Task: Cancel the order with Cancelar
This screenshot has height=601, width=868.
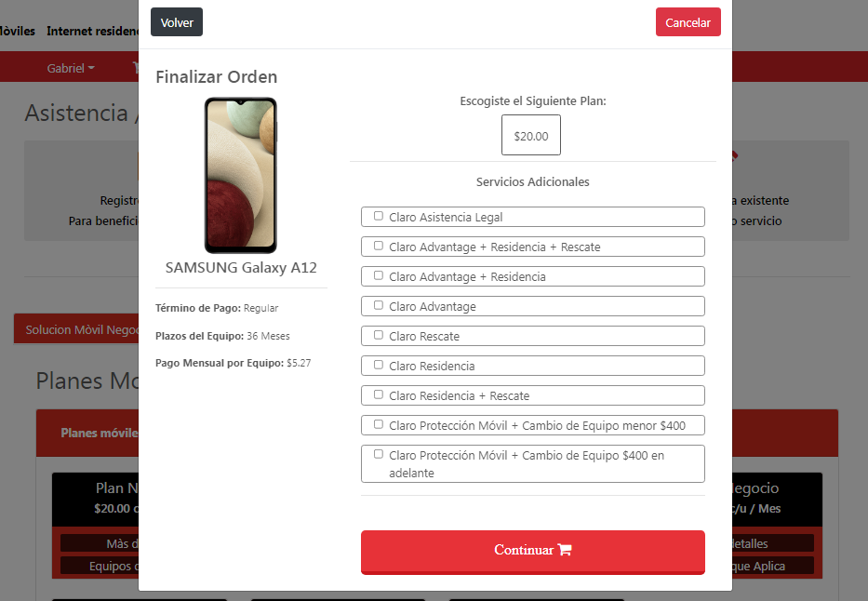Action: pos(688,22)
